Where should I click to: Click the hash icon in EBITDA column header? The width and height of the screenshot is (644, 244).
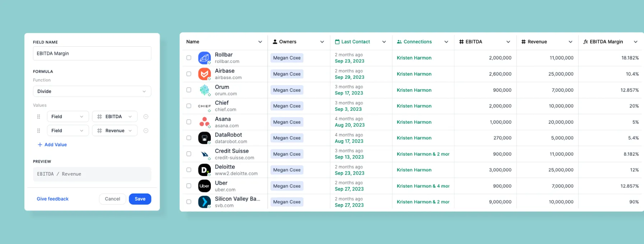tap(462, 42)
